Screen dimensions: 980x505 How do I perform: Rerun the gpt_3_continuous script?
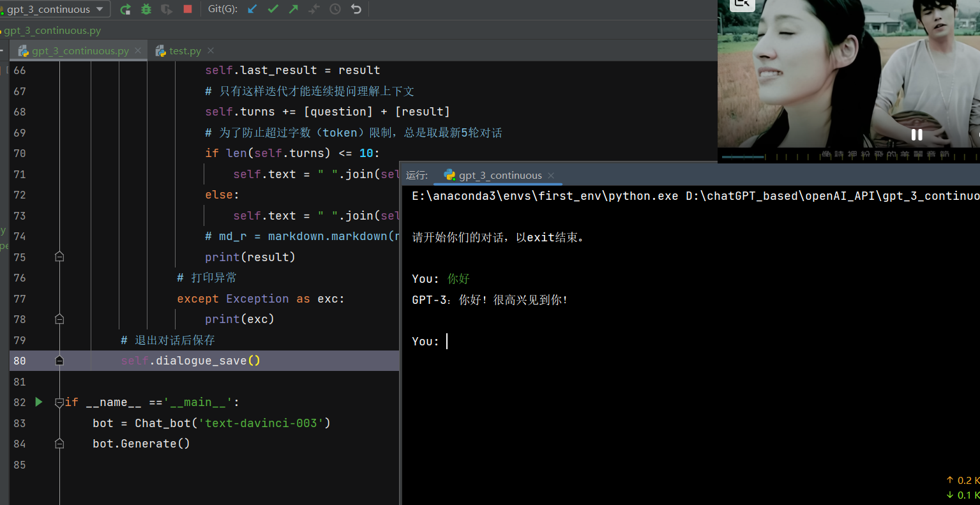pos(126,9)
